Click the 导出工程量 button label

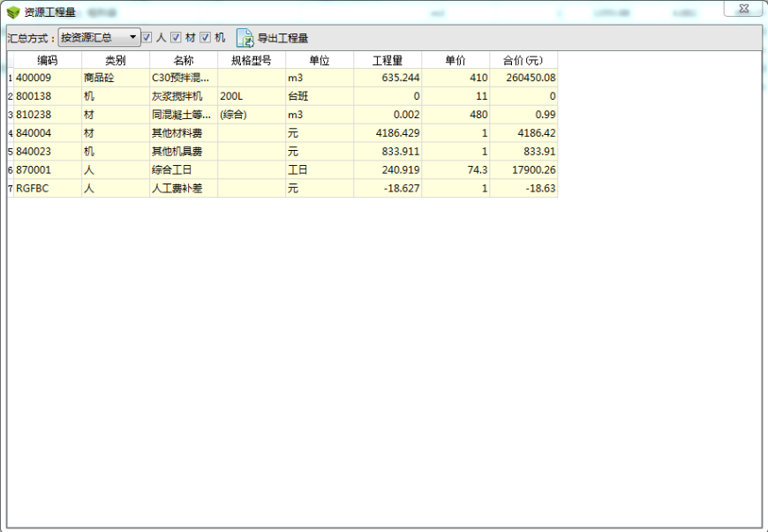(x=282, y=38)
